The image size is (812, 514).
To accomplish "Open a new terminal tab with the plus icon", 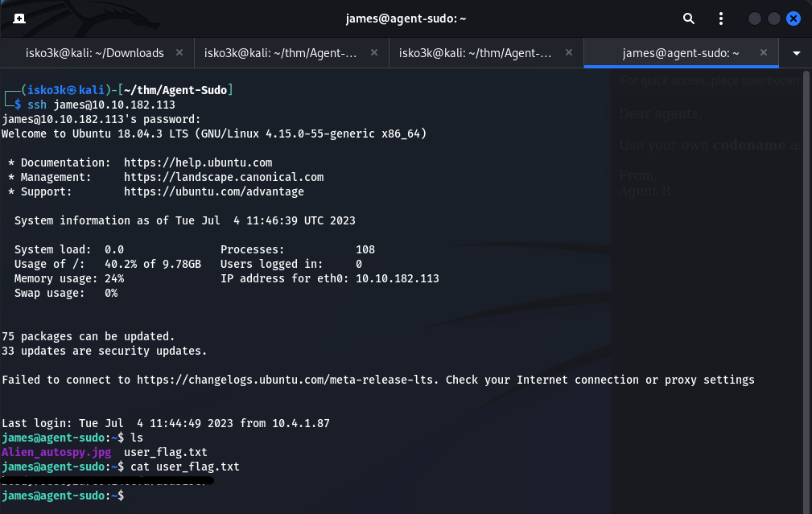I will (19, 19).
